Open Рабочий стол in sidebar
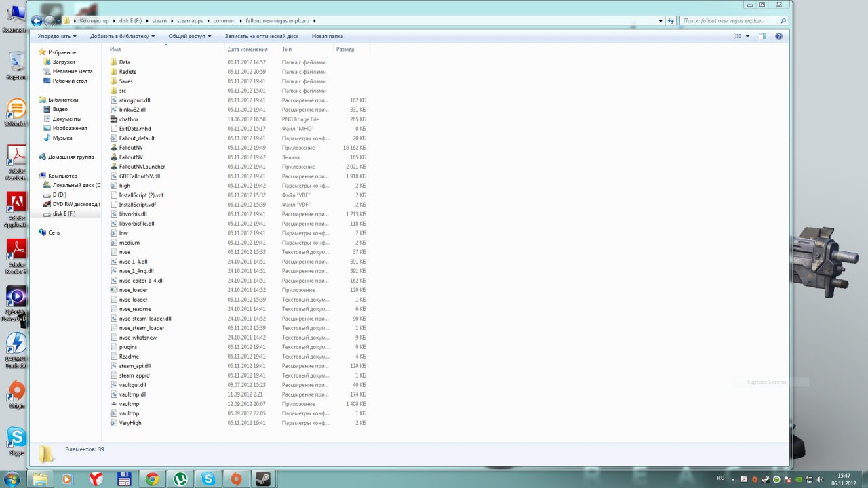Viewport: 868px width, 488px height. 70,81
